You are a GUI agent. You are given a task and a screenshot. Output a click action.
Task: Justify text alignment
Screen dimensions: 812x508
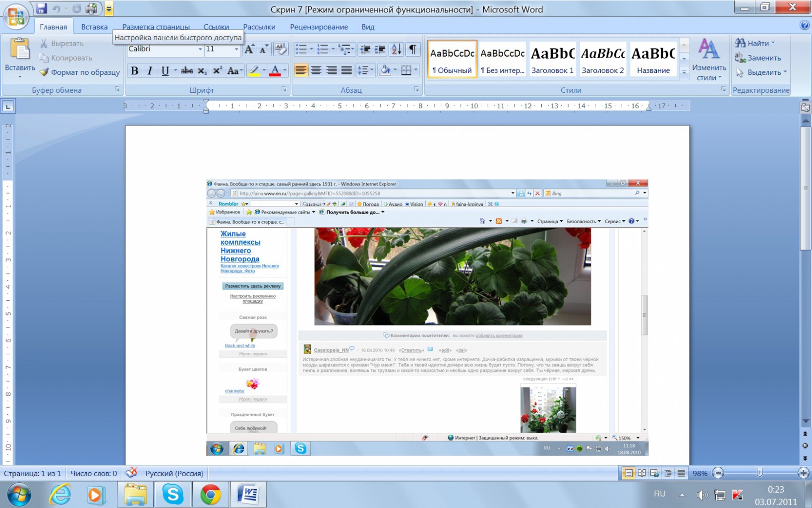click(x=347, y=71)
